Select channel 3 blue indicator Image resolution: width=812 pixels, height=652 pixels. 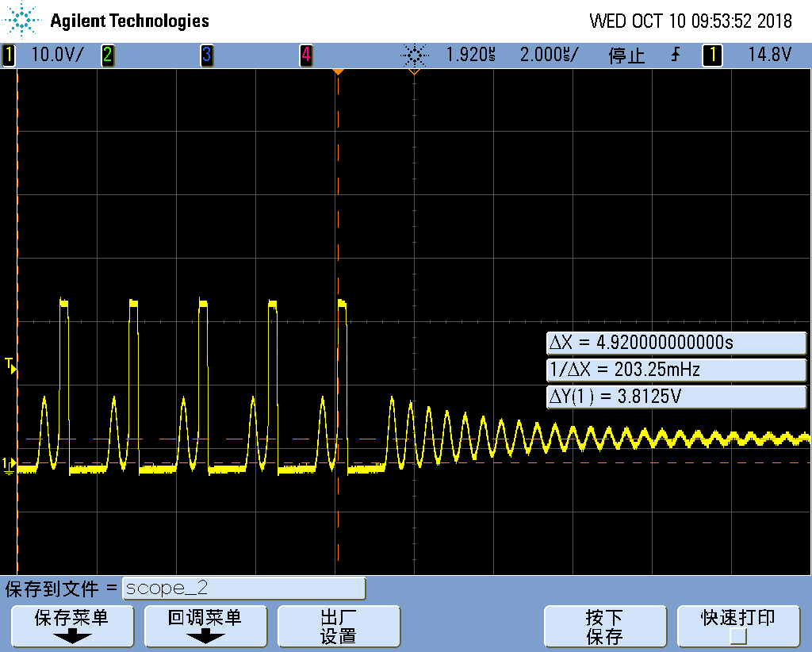(x=207, y=55)
